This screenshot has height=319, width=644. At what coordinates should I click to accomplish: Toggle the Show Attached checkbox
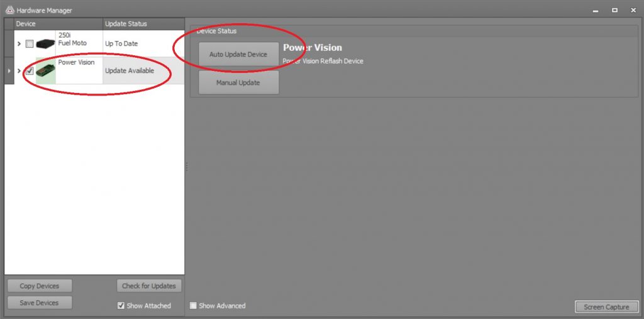[x=121, y=306]
